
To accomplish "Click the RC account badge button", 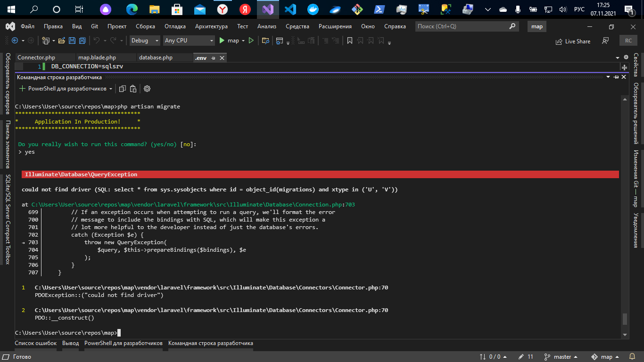I will [628, 41].
